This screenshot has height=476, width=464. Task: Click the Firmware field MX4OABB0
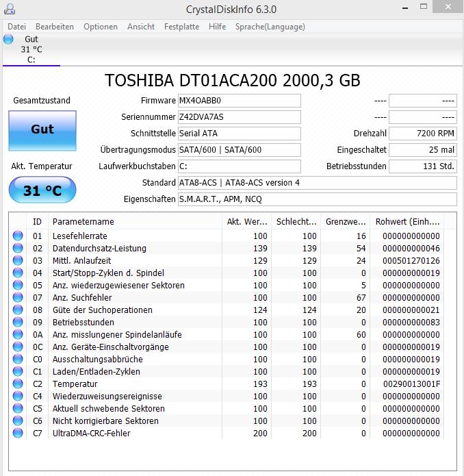point(240,101)
